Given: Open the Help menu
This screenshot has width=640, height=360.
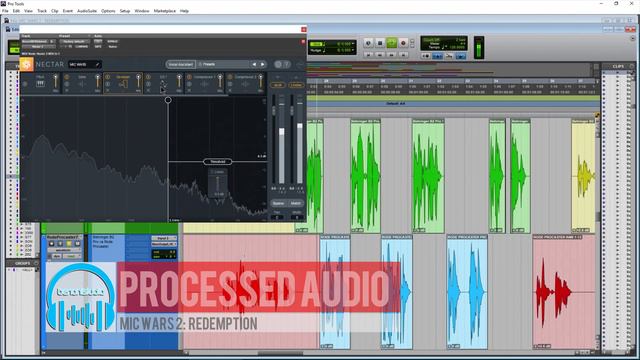Looking at the screenshot, I should 184,11.
